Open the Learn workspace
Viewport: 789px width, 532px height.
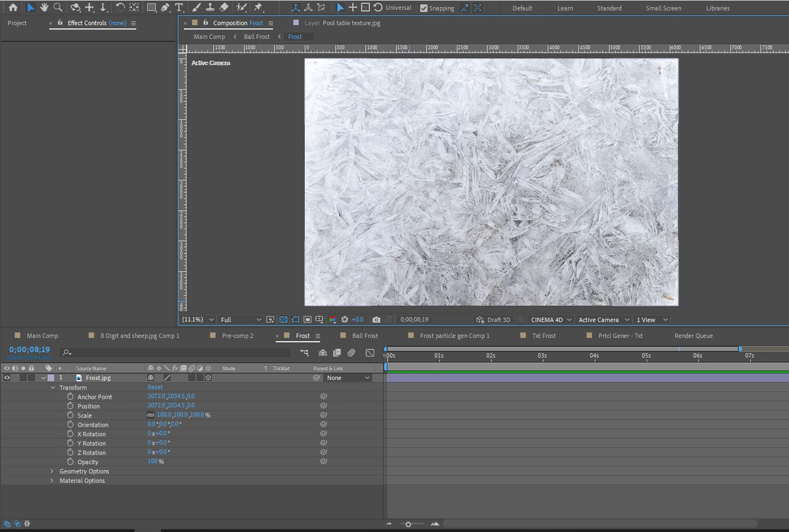coord(565,8)
